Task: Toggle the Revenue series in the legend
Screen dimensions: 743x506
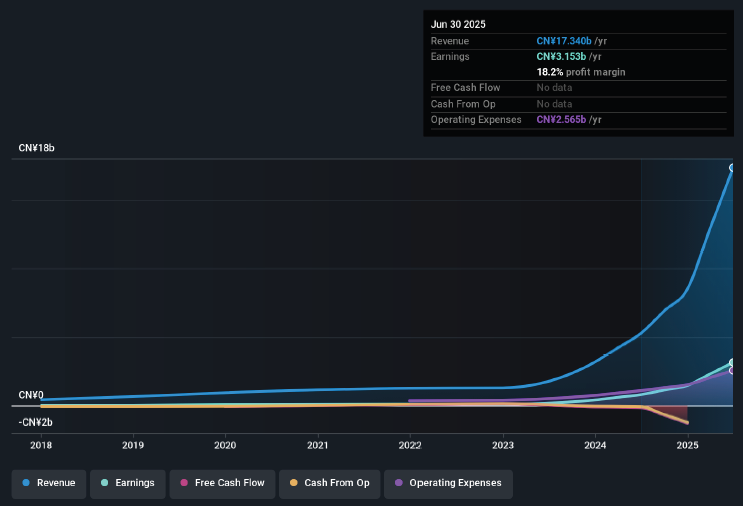Action: pos(49,483)
